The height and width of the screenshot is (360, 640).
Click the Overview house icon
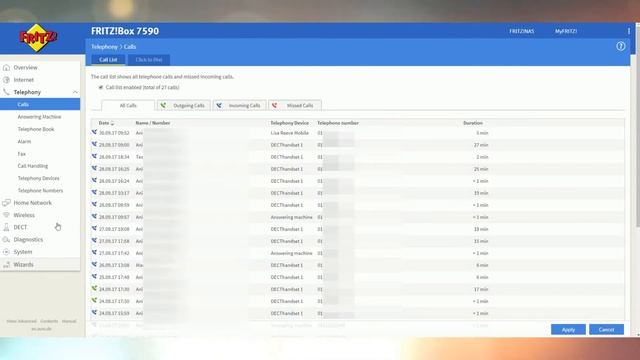6,67
